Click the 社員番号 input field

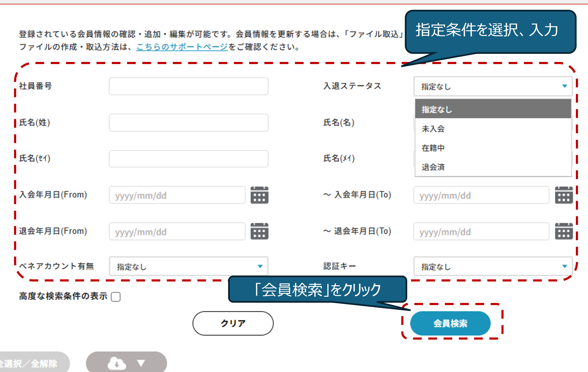point(189,86)
